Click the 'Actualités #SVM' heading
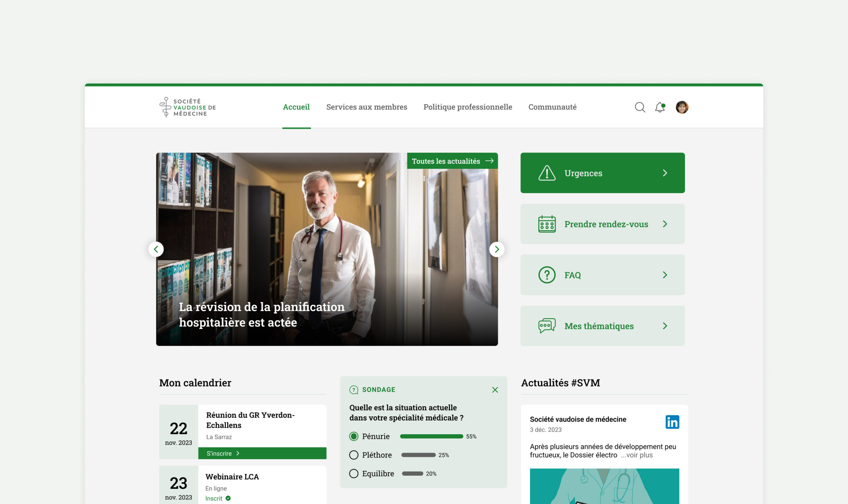This screenshot has height=504, width=848. click(x=560, y=383)
